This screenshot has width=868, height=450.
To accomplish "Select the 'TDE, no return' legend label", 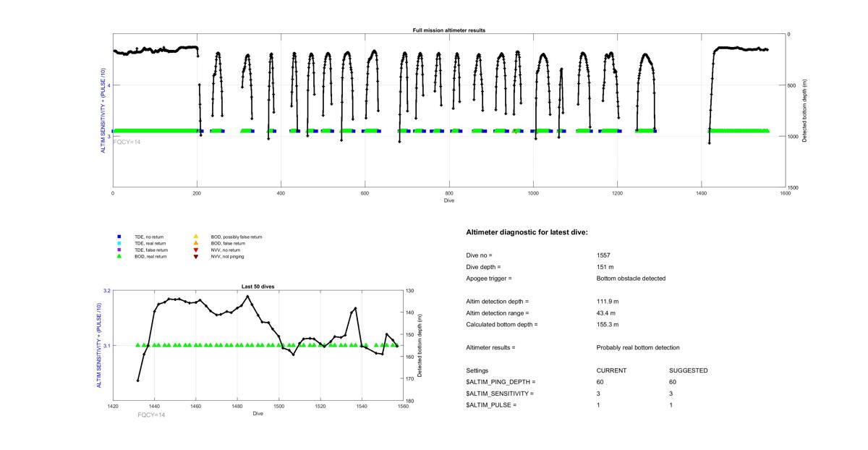I will 150,237.
